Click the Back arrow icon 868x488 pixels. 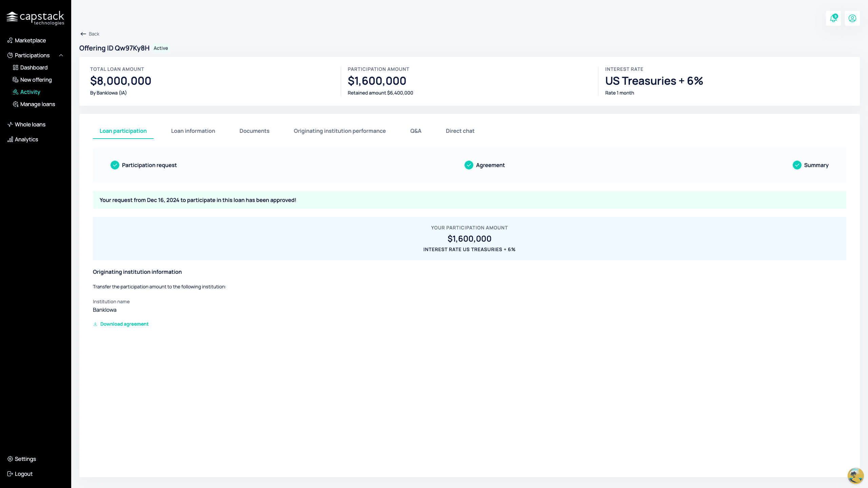[x=83, y=34]
